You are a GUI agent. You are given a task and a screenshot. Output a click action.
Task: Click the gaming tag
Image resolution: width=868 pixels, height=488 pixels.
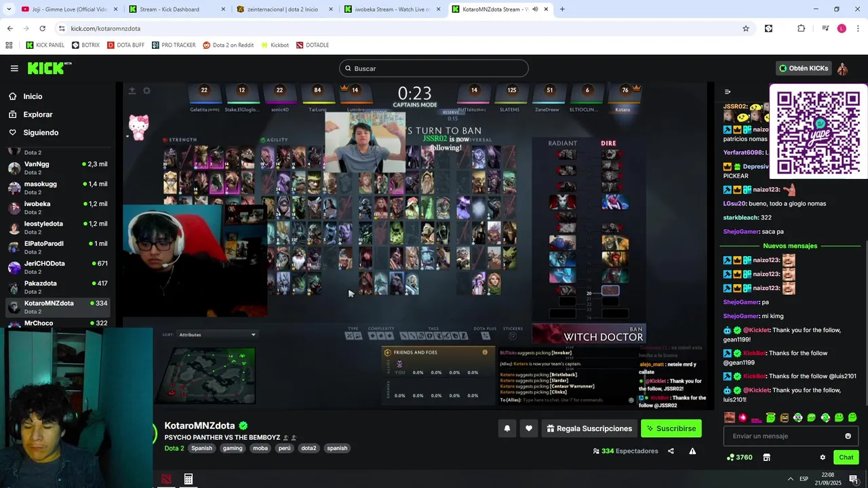pos(233,448)
